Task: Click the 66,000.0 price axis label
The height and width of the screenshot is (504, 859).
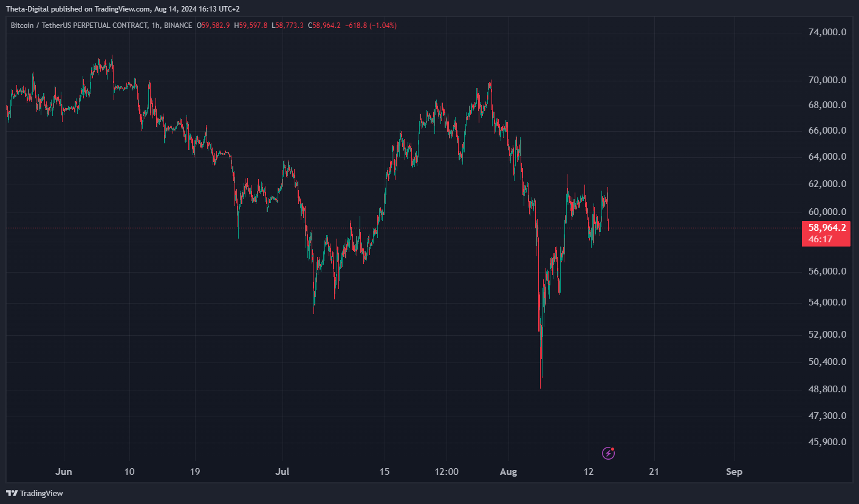Action: (x=826, y=131)
